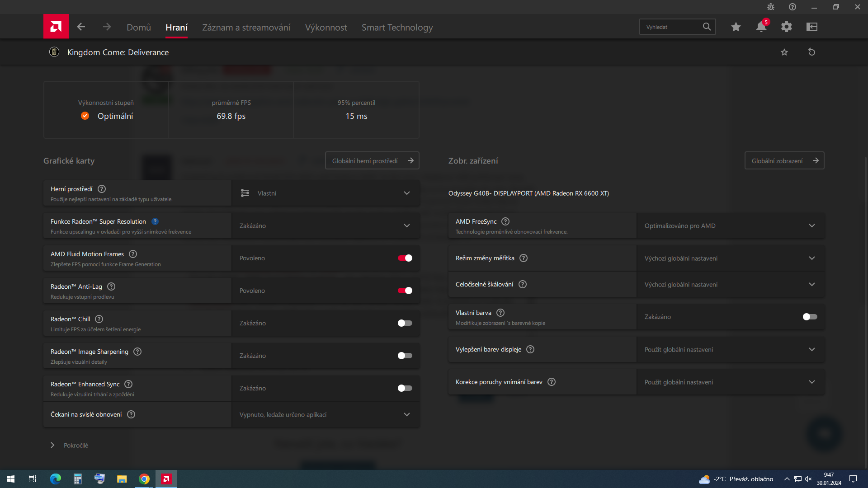
Task: Open the AMD FreeSync dropdown
Action: click(x=730, y=225)
